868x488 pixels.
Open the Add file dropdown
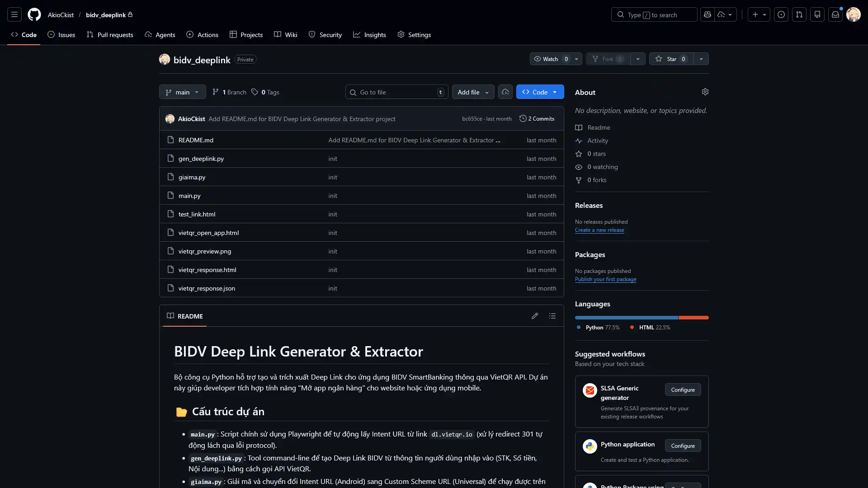tap(473, 92)
